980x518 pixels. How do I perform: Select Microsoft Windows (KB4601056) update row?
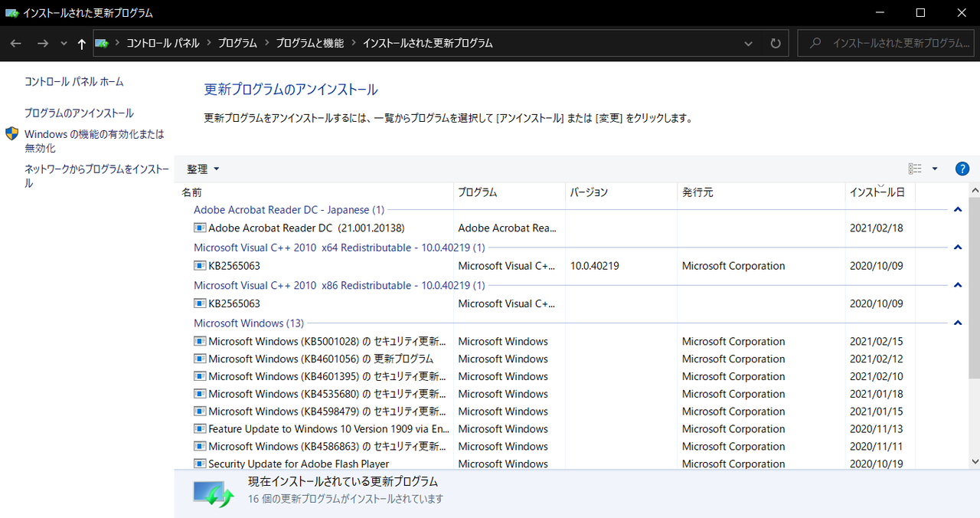click(x=555, y=359)
